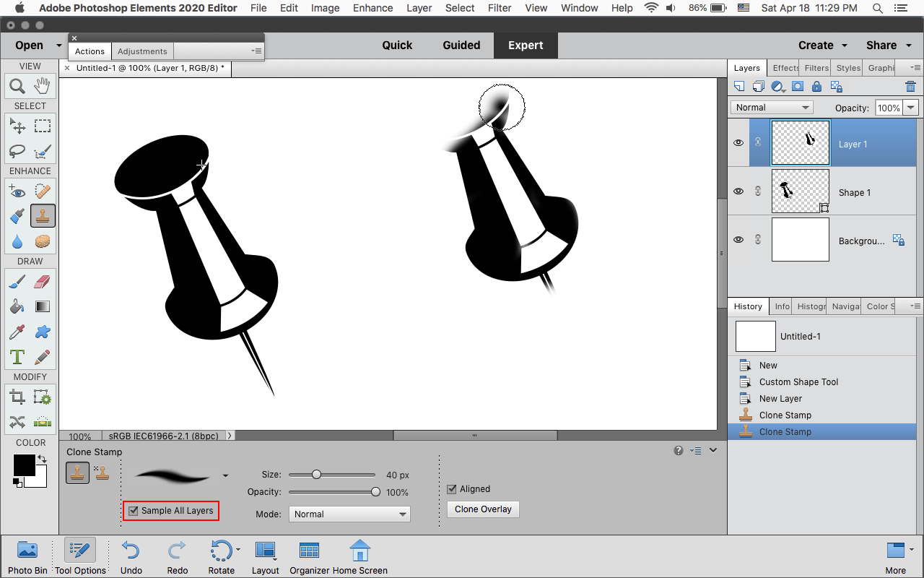
Task: Click the foreground black color swatch
Action: coord(23,465)
